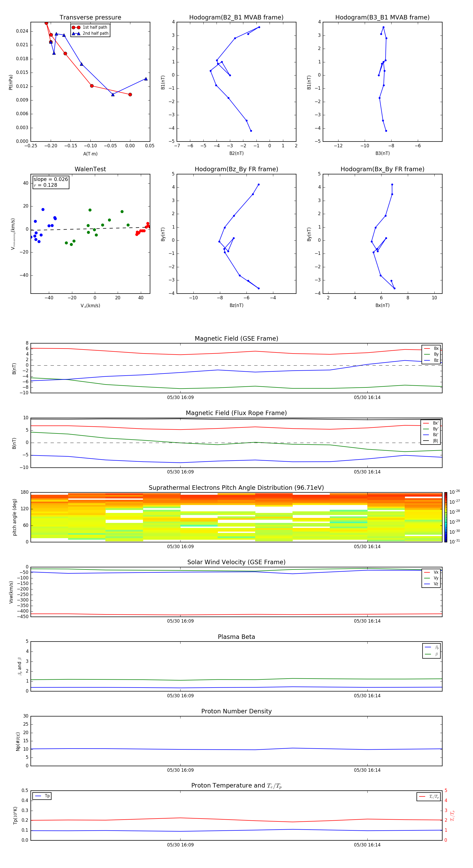Click the "β_p and β" y-axis label

[x=19, y=666]
